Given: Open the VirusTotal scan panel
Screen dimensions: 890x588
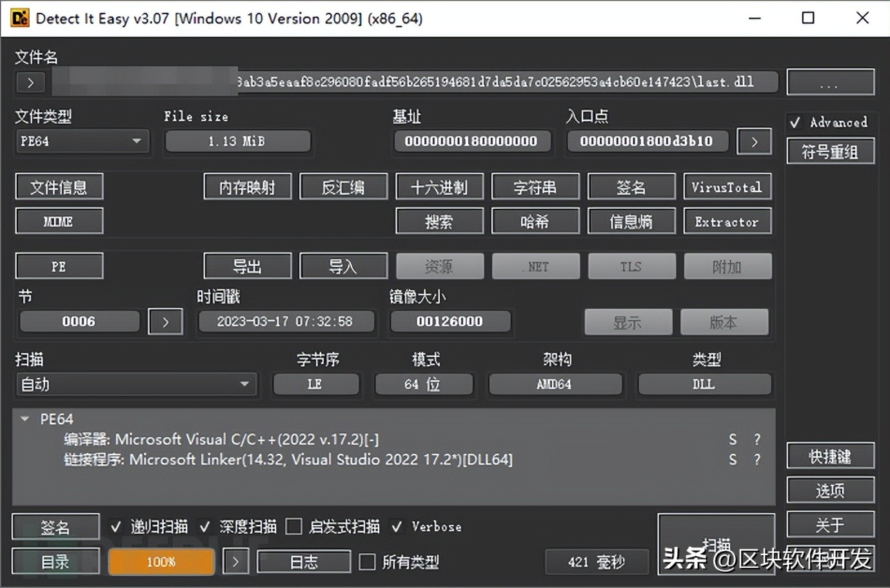Looking at the screenshot, I should click(727, 186).
